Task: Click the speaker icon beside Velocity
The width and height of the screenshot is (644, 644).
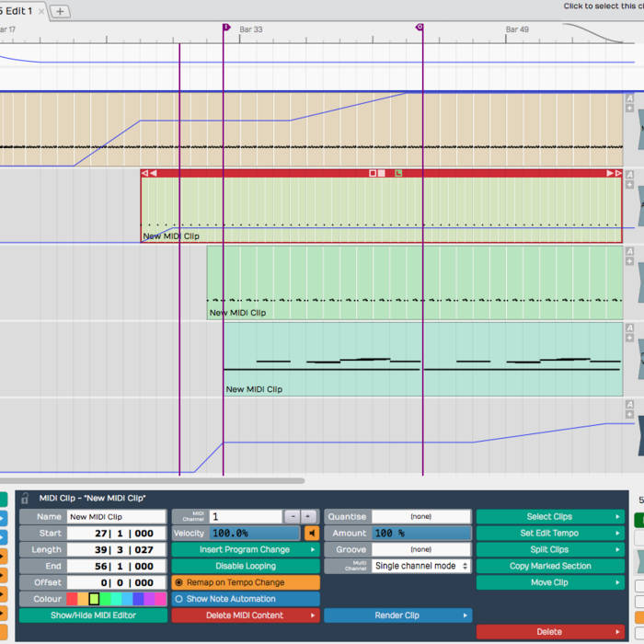Action: pos(312,534)
